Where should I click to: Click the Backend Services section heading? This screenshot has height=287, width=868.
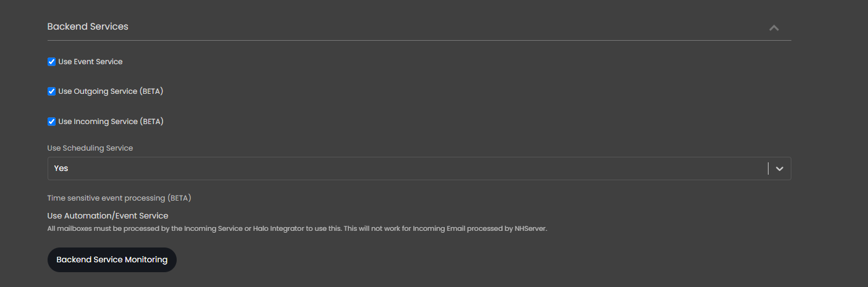pos(88,27)
